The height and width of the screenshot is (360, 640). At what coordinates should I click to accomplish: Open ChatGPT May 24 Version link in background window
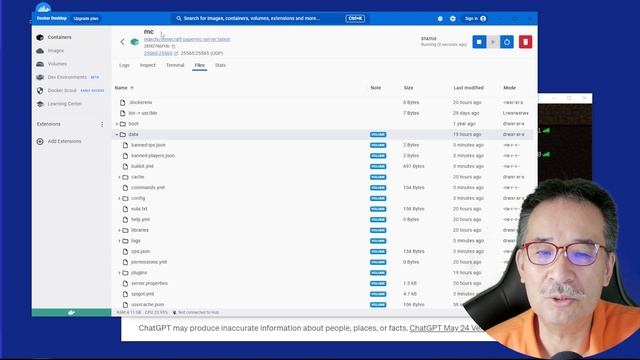pos(447,328)
